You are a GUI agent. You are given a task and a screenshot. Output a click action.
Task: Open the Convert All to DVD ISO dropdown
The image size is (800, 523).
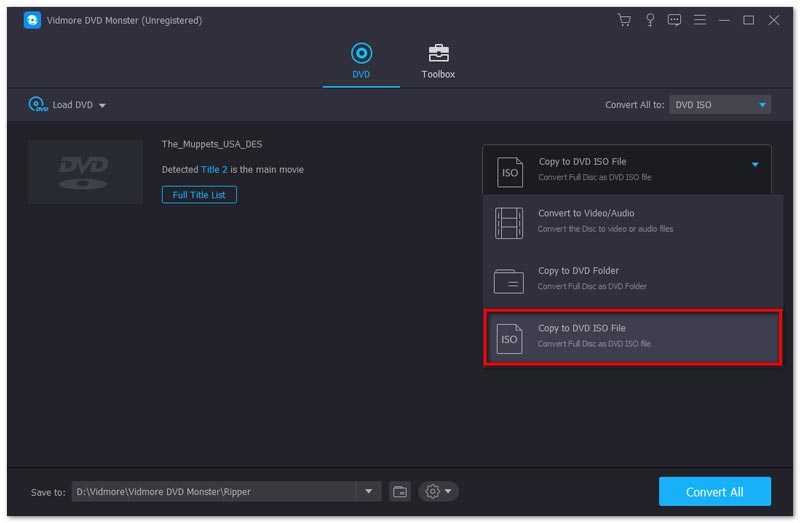[x=719, y=105]
